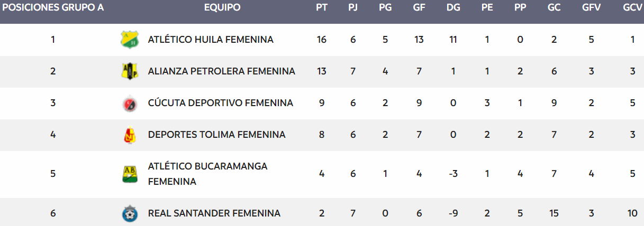Select Deportes Tolima Femenina team name
Screen dimensions: 644x226
click(x=216, y=135)
